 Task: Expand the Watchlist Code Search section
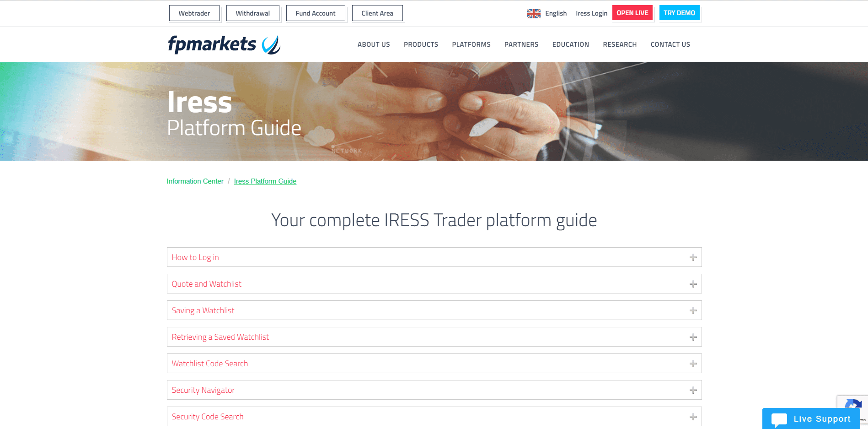(434, 364)
